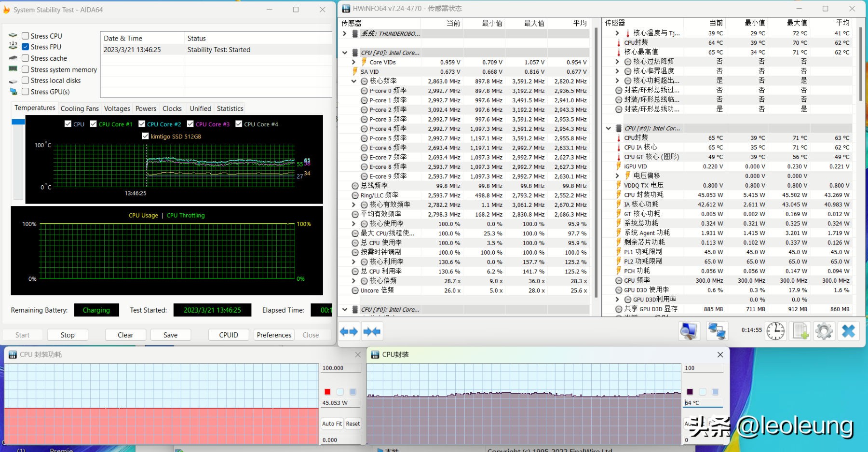Toggle the kimtigo SSD 512GB graph checkbox
868x452 pixels.
pos(145,136)
